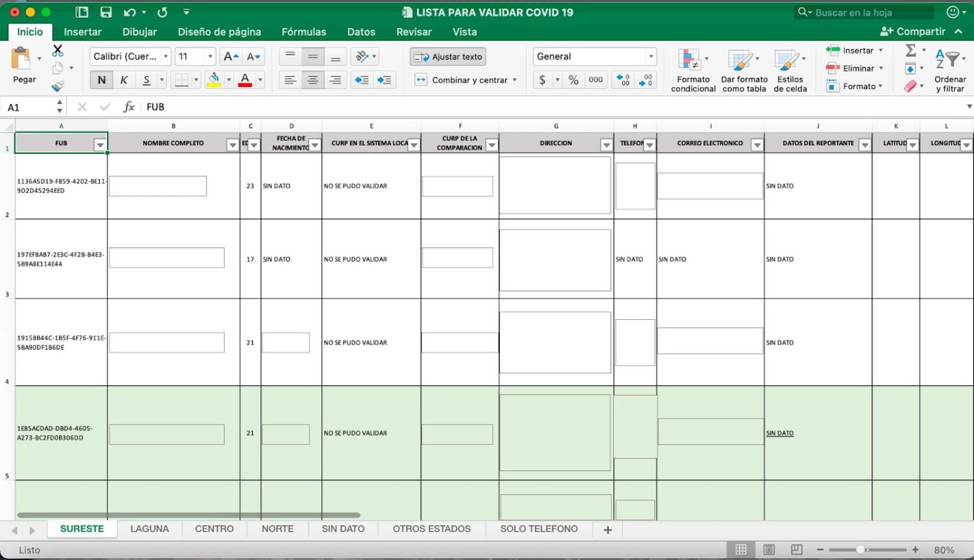Open the LAGUNA sheet tab
This screenshot has width=974, height=560.
point(149,529)
